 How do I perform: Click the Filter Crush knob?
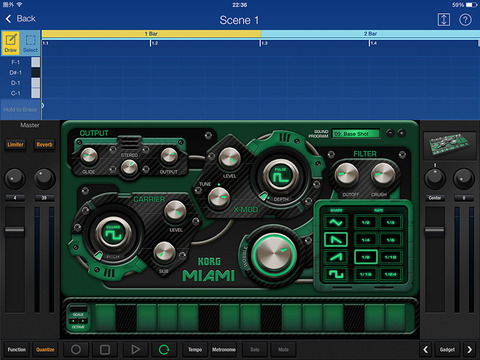[383, 175]
